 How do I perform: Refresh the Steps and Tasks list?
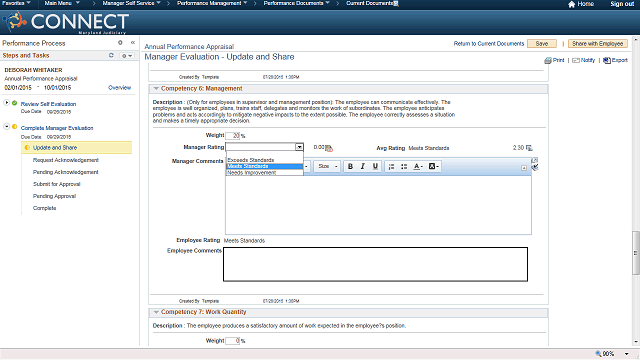(x=111, y=55)
